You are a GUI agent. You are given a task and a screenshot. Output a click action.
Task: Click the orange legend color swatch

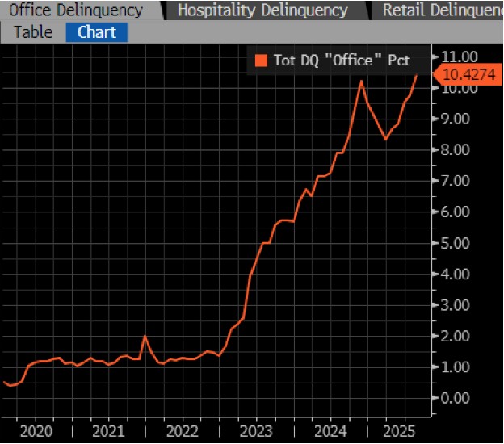(x=260, y=60)
